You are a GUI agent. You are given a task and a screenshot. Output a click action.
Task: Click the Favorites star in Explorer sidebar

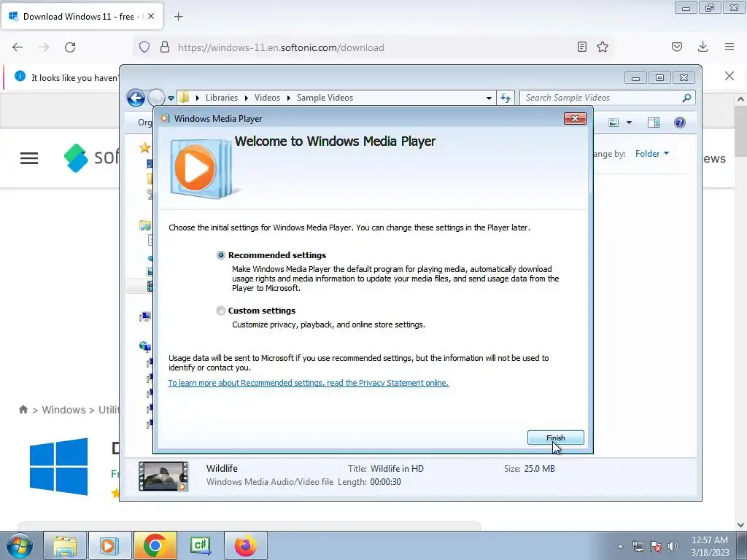tap(145, 147)
